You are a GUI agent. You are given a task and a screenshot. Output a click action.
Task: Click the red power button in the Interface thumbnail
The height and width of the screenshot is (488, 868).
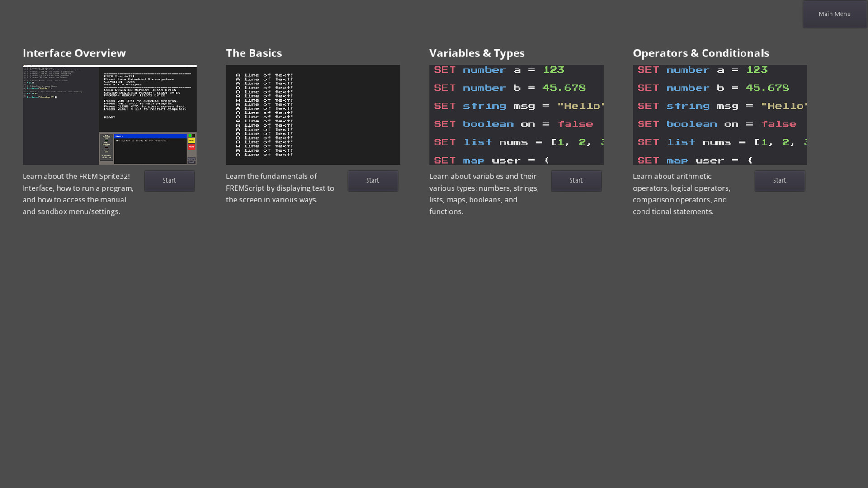191,147
